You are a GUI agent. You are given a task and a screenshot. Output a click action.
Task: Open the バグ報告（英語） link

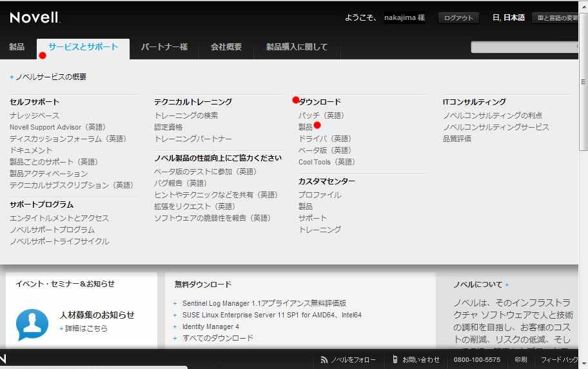[181, 183]
